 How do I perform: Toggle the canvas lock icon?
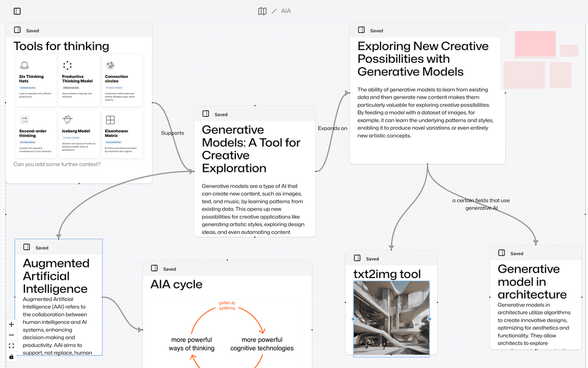coord(11,357)
